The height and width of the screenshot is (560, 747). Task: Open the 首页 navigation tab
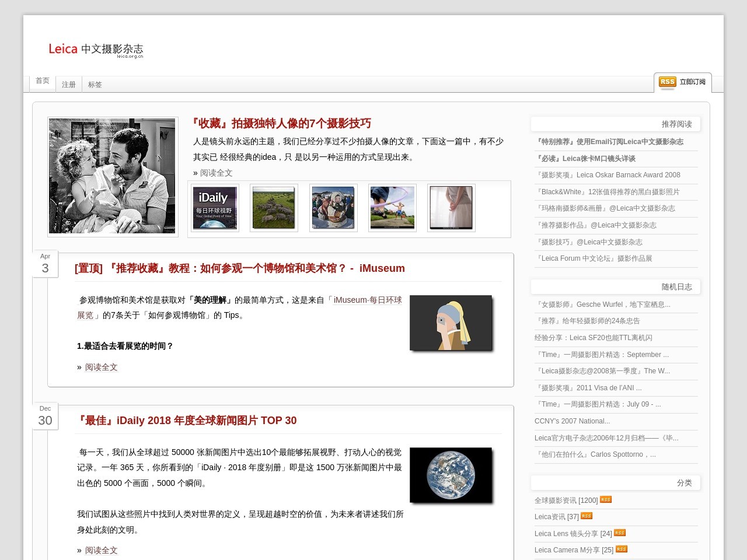coord(41,80)
